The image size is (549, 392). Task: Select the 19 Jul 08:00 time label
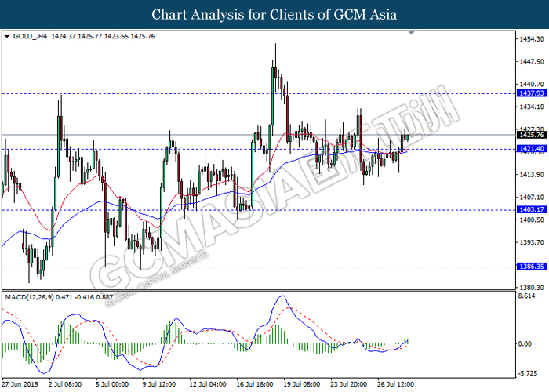coord(300,385)
